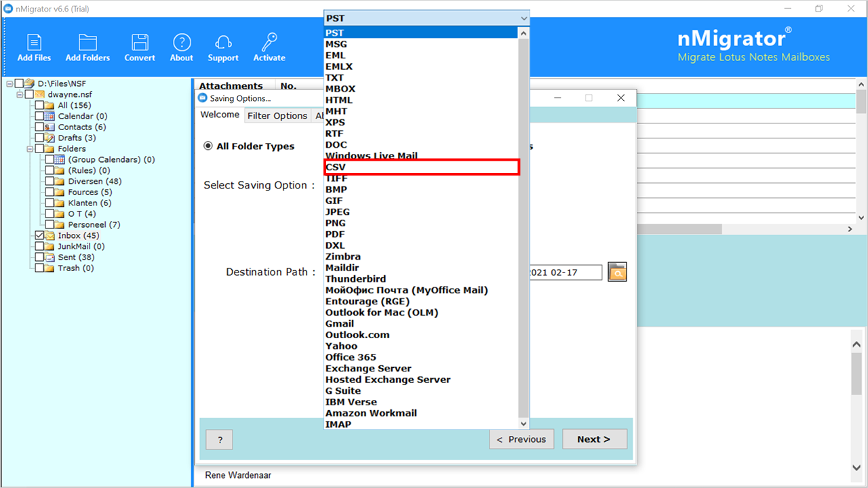Click the Inbox envelope icon in tree

50,235
